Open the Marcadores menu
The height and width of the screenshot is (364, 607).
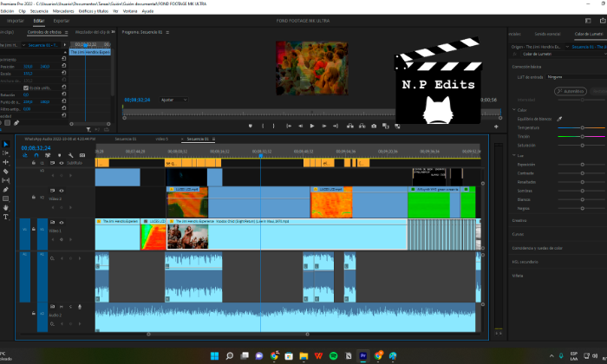click(63, 11)
